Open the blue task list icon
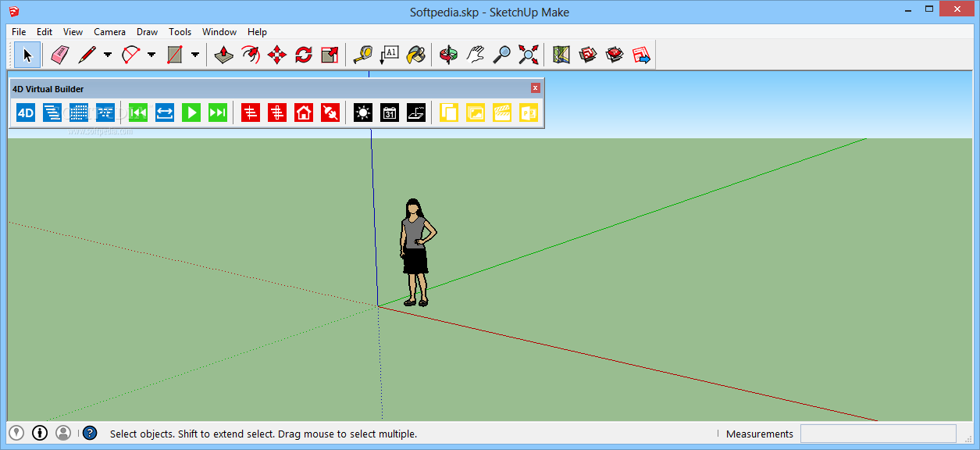980x450 pixels. click(52, 112)
